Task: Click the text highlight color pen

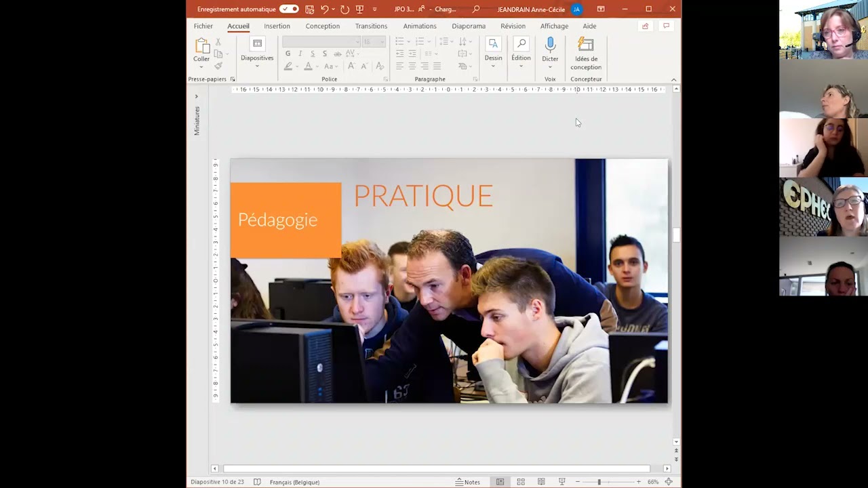Action: click(x=288, y=66)
